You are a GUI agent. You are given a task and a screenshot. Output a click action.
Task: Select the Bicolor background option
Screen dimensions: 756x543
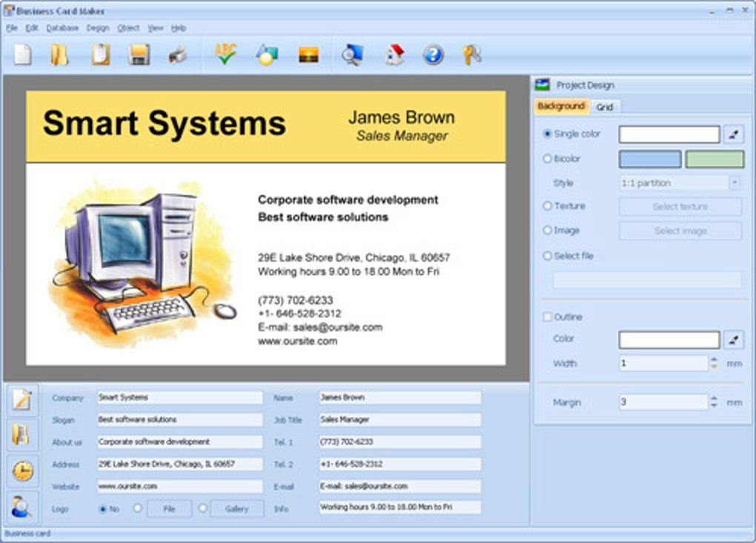point(547,158)
